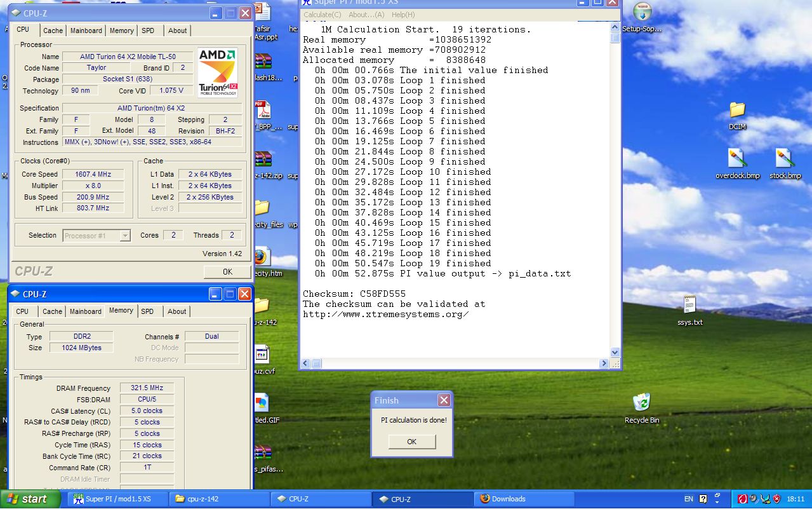The image size is (812, 509).
Task: Switch to About tab in upper CPU-Z
Action: coord(177,31)
